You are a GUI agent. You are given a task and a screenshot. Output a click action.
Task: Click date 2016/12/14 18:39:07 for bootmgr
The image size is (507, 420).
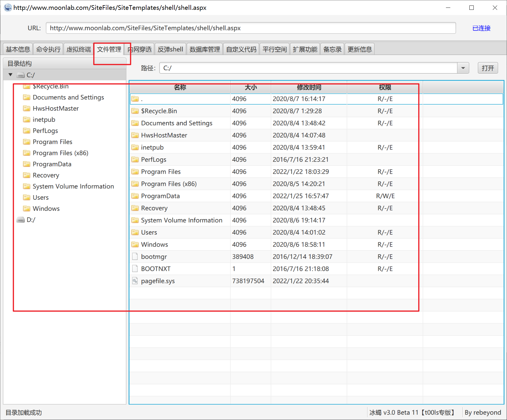tap(302, 257)
